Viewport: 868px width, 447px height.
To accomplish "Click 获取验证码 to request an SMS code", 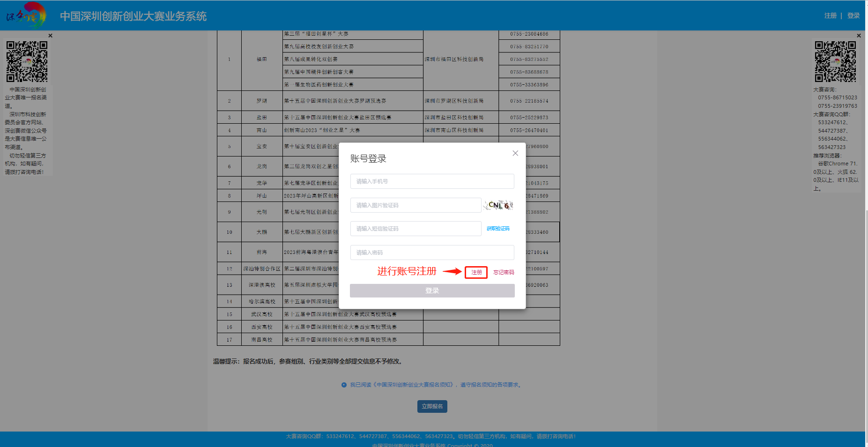I will click(498, 229).
